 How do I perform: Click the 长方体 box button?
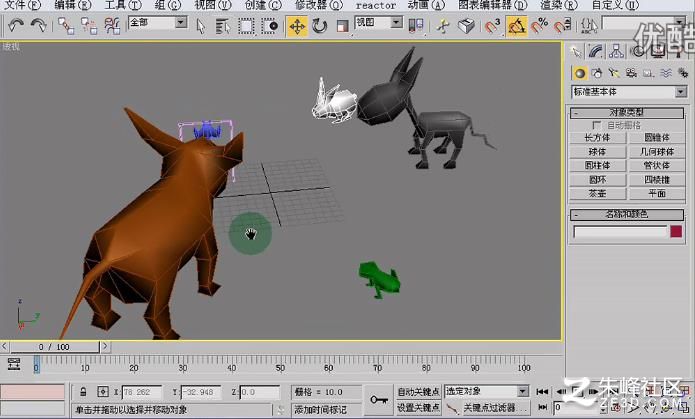(597, 138)
